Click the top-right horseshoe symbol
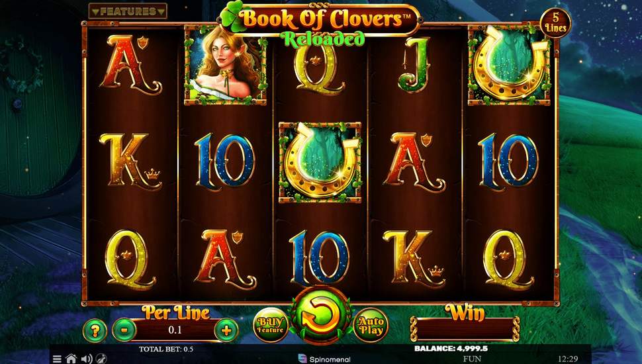The height and width of the screenshot is (364, 642). (x=509, y=65)
